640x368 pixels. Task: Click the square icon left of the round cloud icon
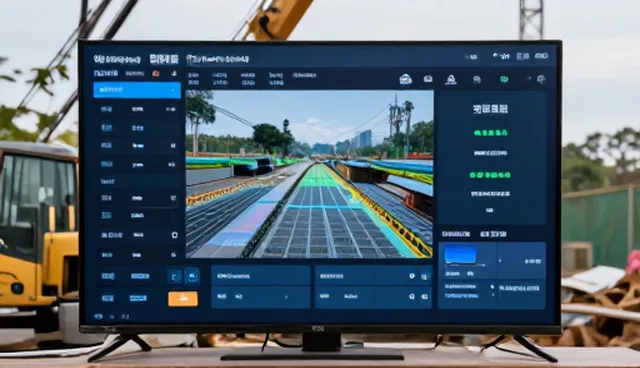point(175,277)
